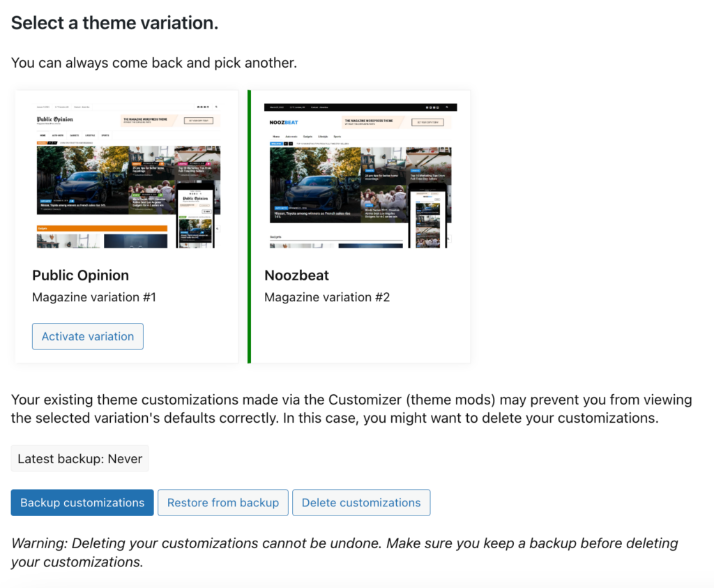The image size is (714, 588).
Task: Click the Latest backup: Never label
Action: point(80,459)
